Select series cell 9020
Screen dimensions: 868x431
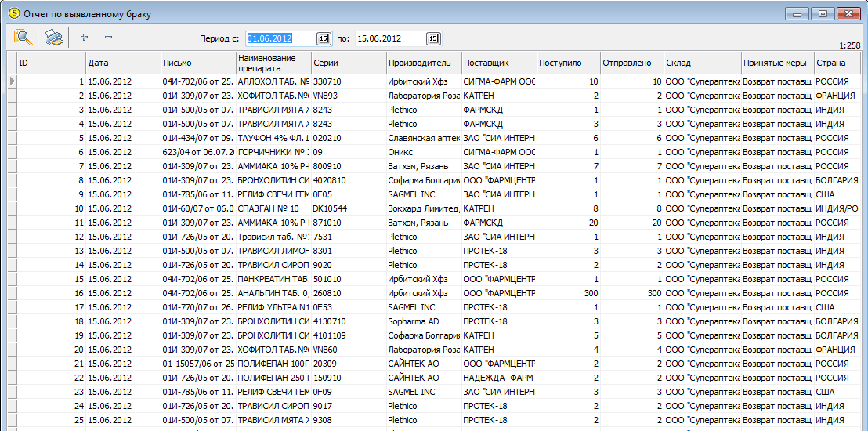tap(349, 265)
